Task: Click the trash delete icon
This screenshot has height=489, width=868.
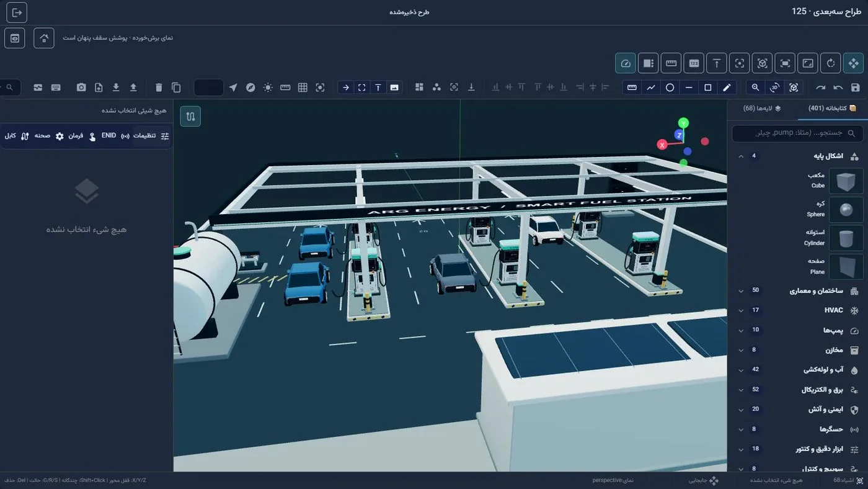Action: tap(159, 87)
